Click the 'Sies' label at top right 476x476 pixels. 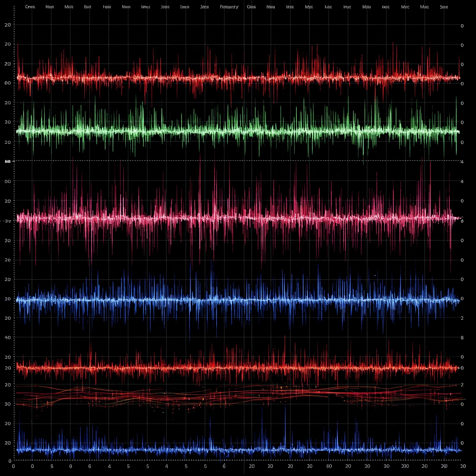coord(443,7)
